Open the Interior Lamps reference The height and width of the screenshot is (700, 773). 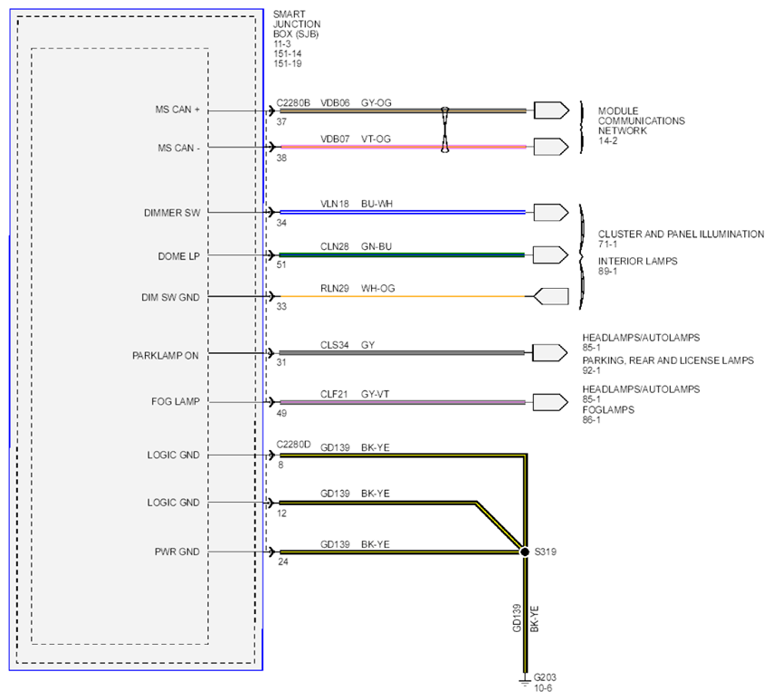point(637,261)
